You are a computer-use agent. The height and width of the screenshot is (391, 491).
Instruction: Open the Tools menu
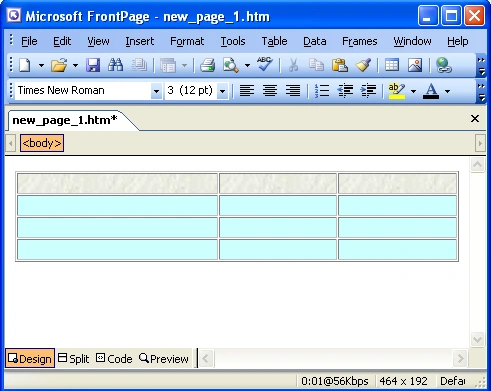233,41
